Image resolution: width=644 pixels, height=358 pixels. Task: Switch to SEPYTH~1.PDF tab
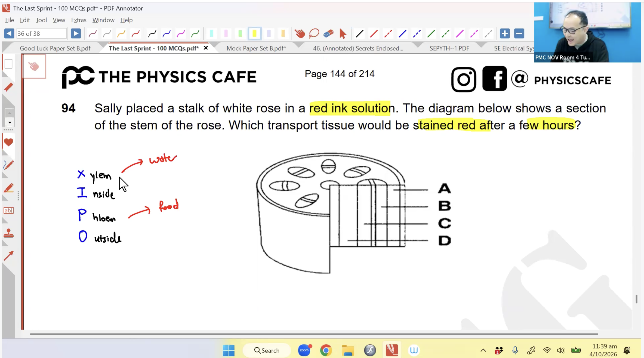click(449, 48)
